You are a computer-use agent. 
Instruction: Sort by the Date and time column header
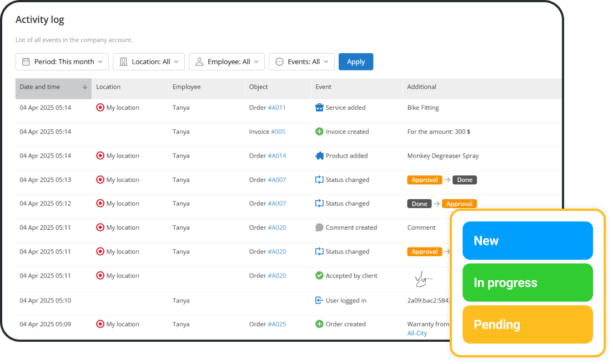pos(39,87)
